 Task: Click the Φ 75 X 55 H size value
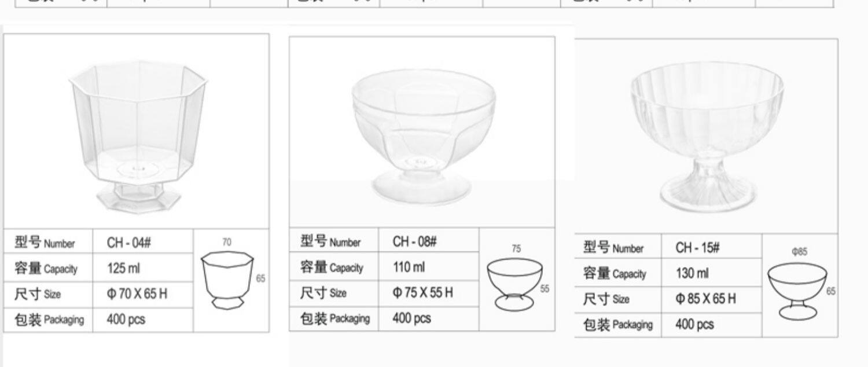[x=423, y=293]
